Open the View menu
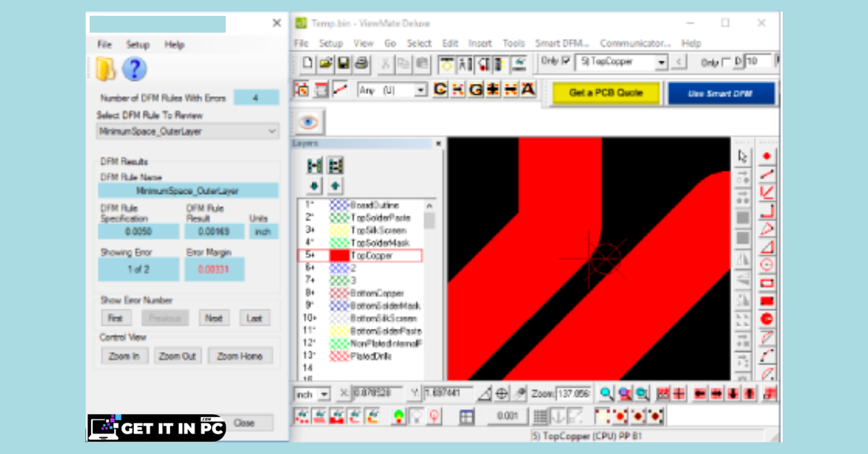This screenshot has width=868, height=454. click(x=363, y=43)
